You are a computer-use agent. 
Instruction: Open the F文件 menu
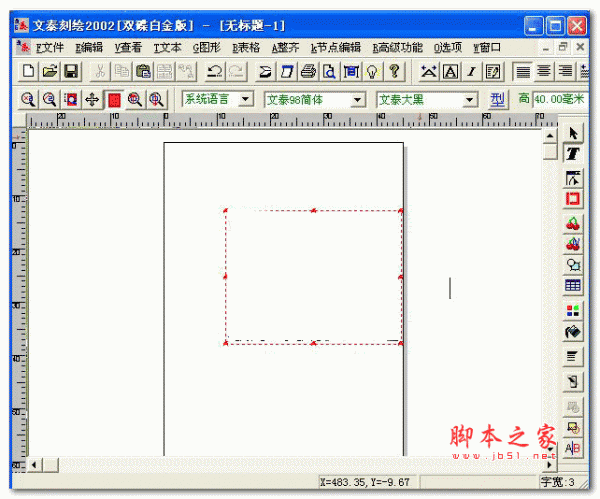[x=50, y=48]
